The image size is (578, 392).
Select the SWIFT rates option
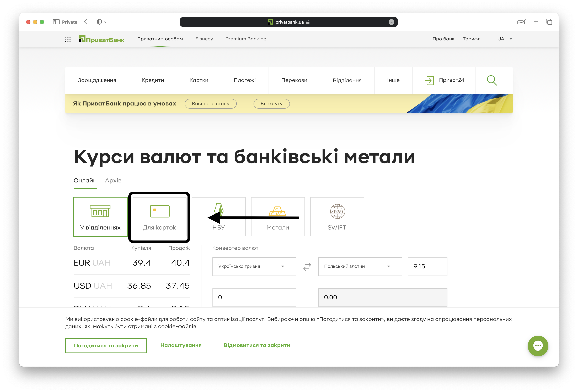click(337, 217)
